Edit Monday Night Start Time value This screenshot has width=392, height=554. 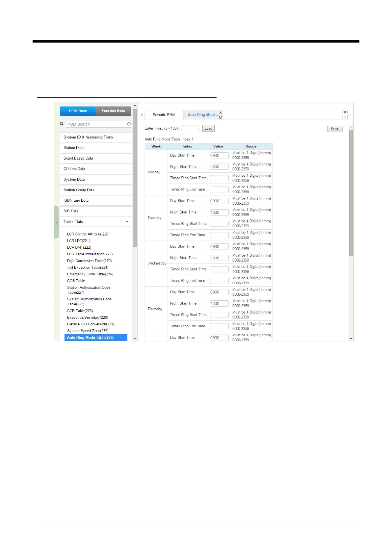tap(219, 167)
